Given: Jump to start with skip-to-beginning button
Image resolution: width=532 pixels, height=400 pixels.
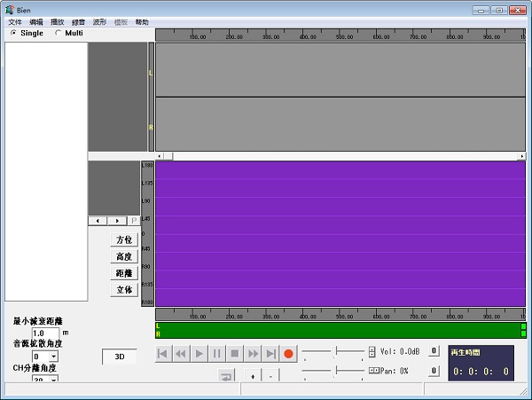Looking at the screenshot, I should click(163, 354).
